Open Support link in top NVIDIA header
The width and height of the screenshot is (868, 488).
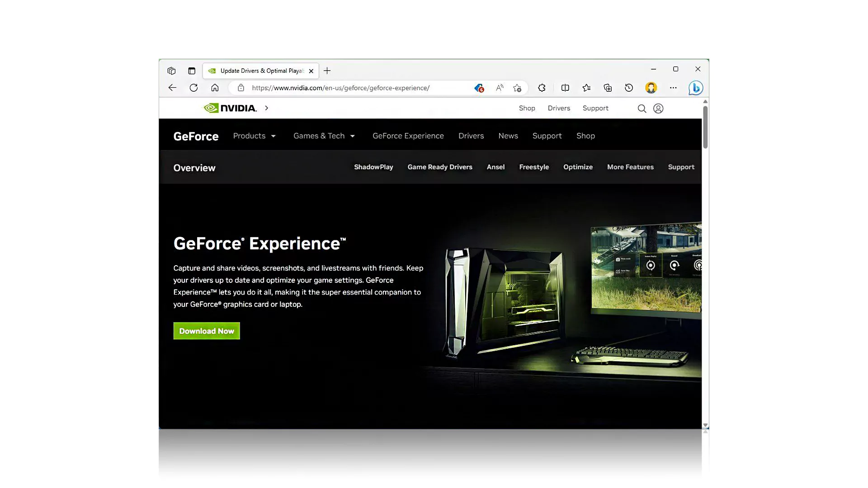[x=595, y=108]
